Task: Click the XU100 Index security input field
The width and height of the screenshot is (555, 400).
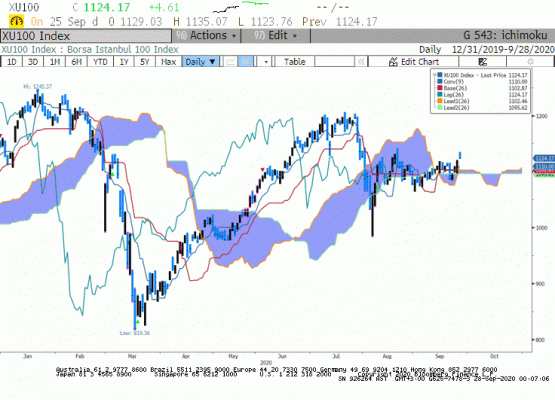Action: [86, 36]
